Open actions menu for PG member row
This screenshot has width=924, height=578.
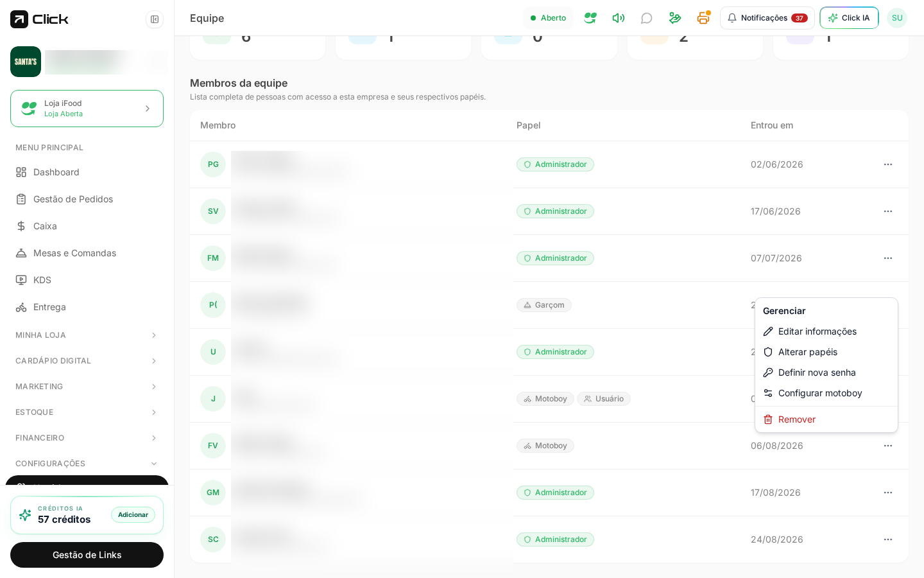click(x=888, y=164)
